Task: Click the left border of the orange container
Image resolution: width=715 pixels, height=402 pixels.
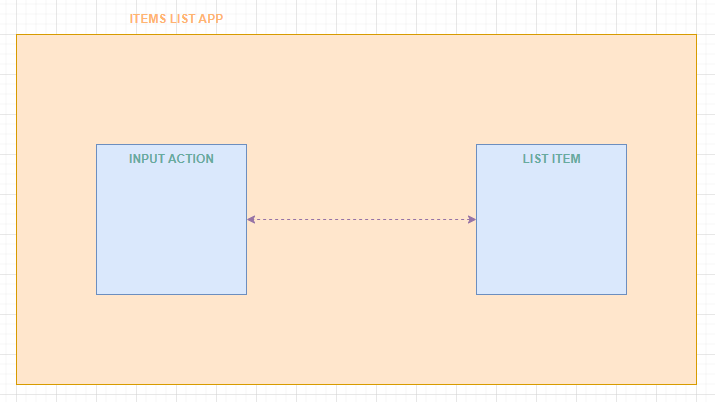Action: click(x=16, y=209)
